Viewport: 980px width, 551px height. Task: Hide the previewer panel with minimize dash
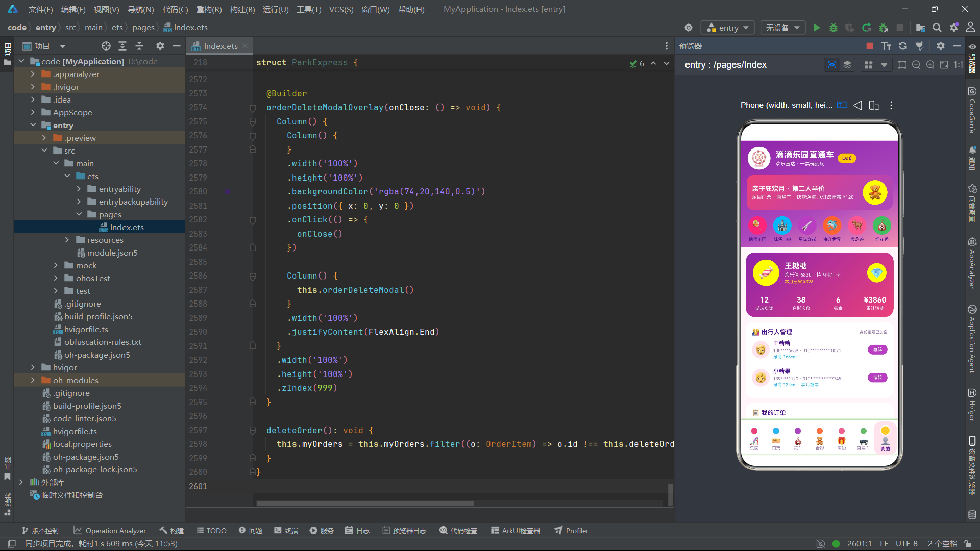tap(957, 46)
